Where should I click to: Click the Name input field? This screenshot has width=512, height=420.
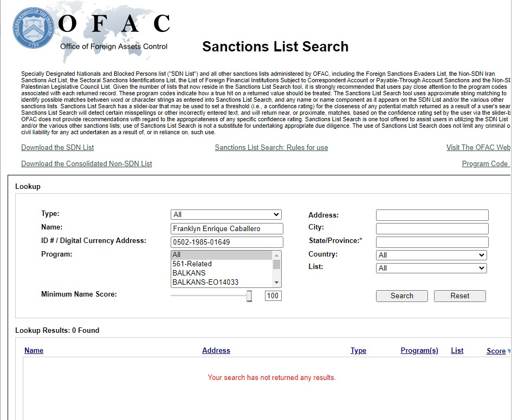tap(226, 229)
